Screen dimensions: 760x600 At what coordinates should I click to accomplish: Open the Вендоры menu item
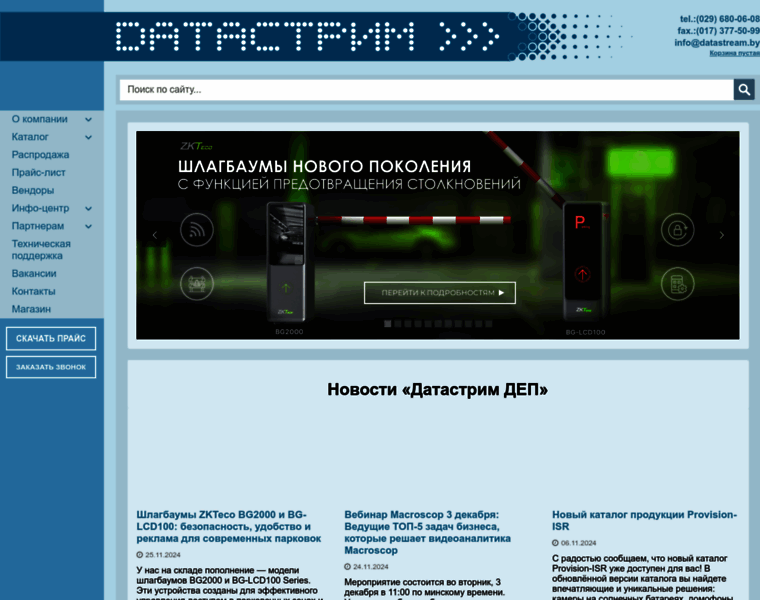32,190
